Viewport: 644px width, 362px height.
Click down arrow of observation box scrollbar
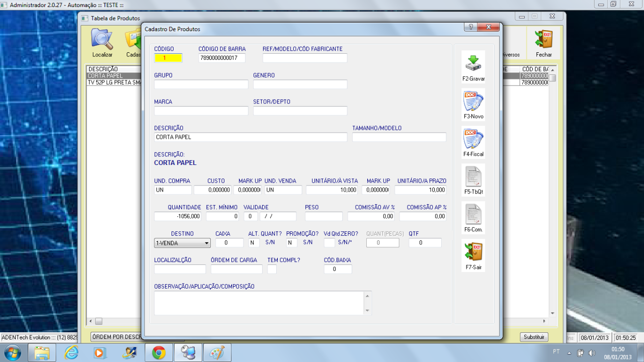pyautogui.click(x=368, y=311)
